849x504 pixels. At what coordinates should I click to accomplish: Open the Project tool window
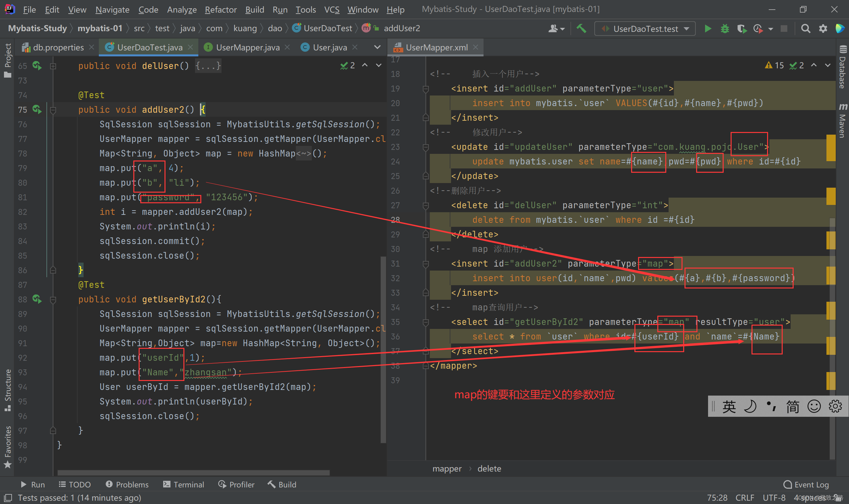[8, 60]
